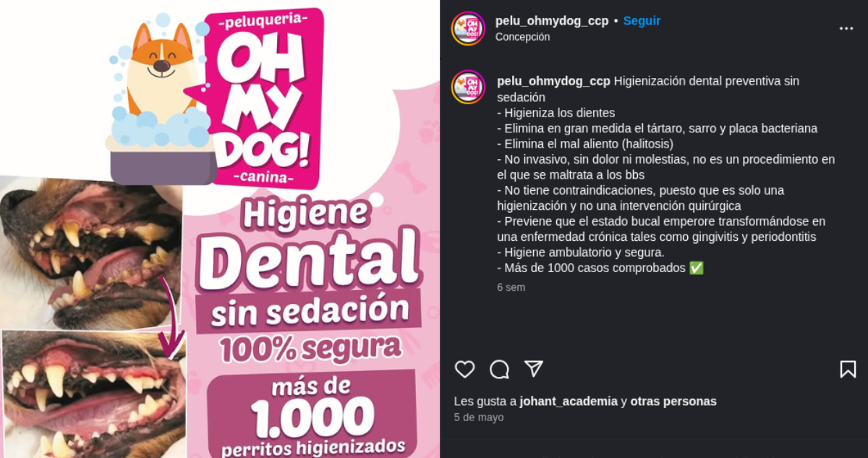
Task: Click the 6 sem caption timestamp
Action: [511, 287]
